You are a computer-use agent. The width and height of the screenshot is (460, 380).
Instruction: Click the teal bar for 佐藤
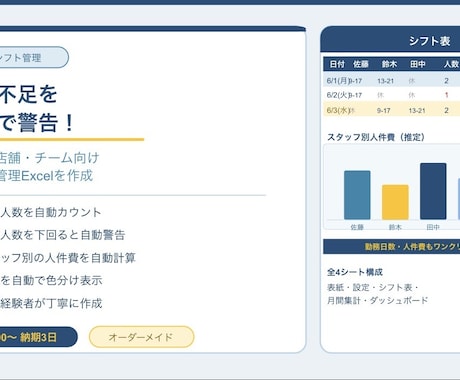[x=357, y=195]
